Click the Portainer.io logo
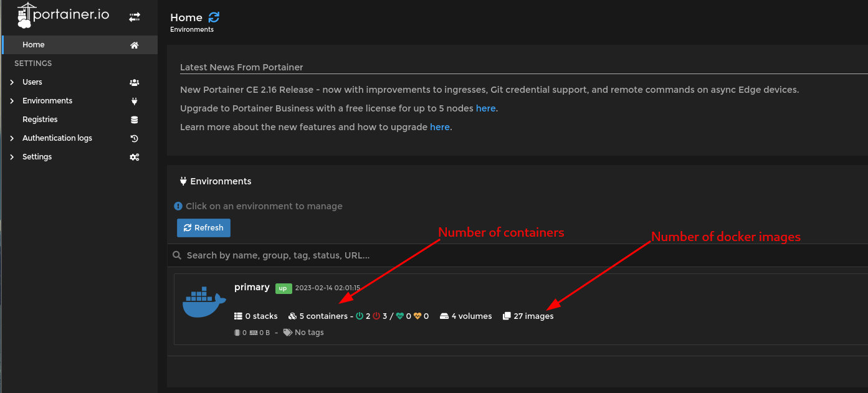868x393 pixels. point(63,16)
